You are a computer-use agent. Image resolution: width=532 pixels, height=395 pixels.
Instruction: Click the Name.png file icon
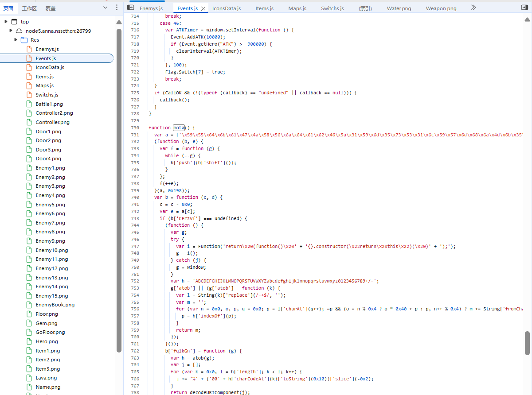[29, 387]
